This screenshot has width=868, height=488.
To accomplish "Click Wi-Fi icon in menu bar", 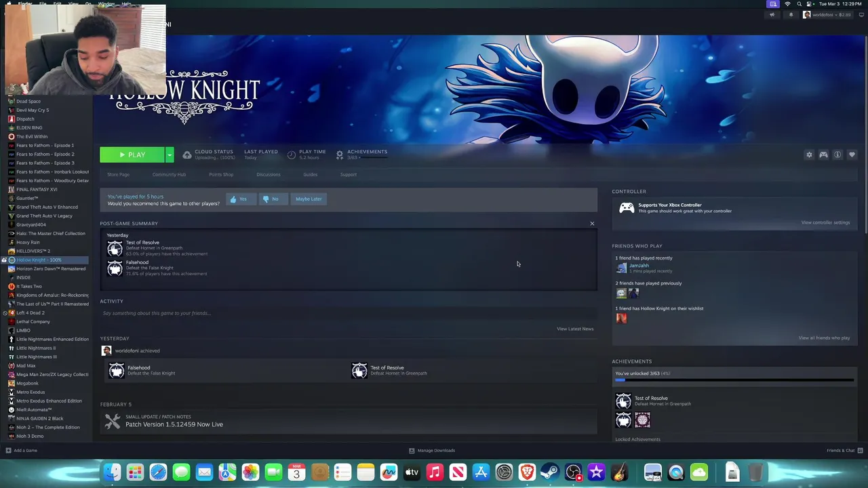I will (x=787, y=4).
